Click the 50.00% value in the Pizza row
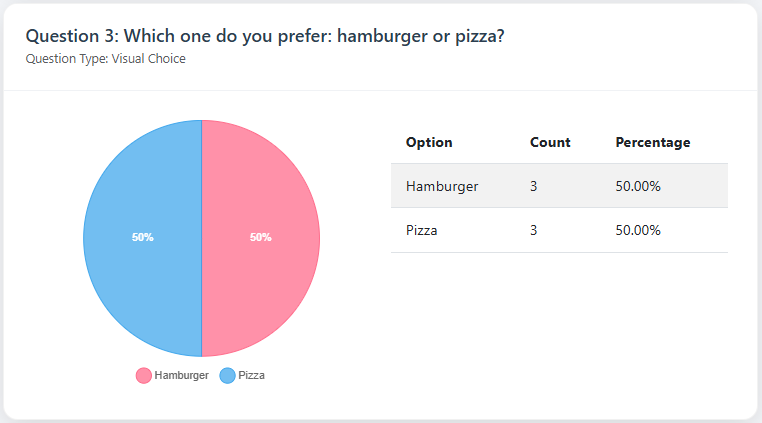Image resolution: width=762 pixels, height=423 pixels. point(638,230)
